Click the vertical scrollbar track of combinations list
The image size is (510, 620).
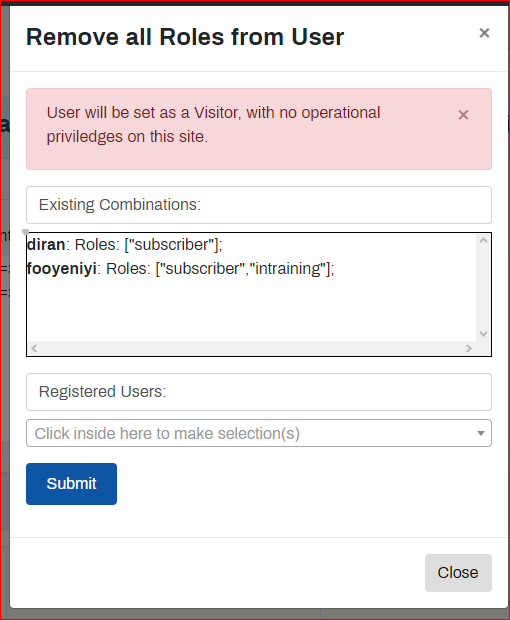coord(483,287)
